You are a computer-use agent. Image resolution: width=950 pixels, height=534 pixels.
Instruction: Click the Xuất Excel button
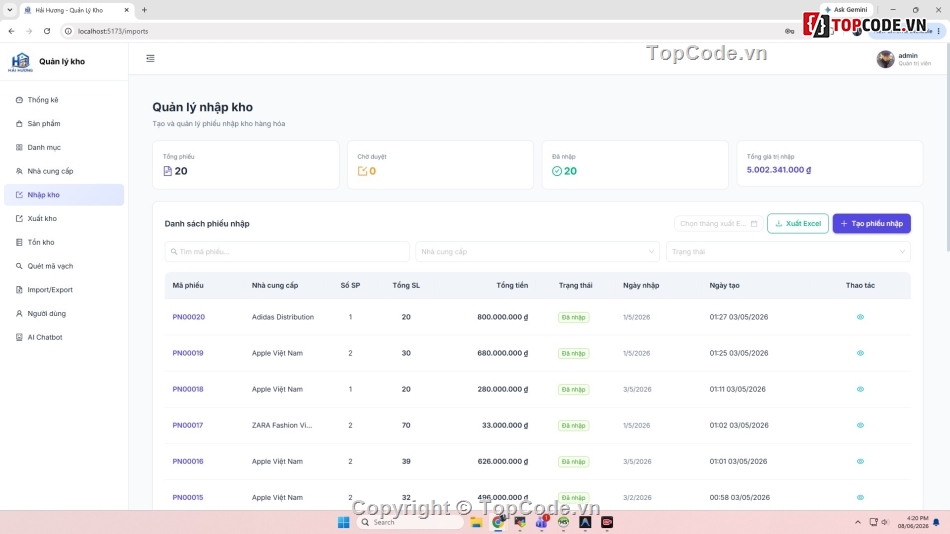[798, 224]
